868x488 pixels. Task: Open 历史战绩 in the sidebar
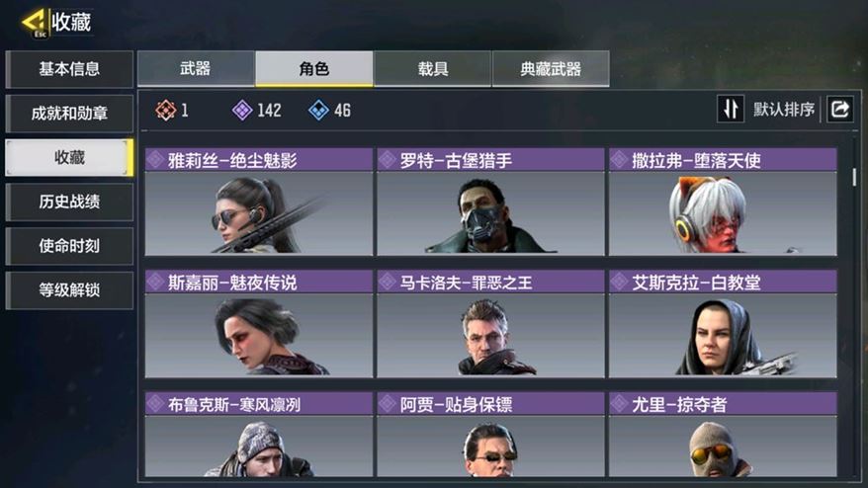tap(69, 202)
